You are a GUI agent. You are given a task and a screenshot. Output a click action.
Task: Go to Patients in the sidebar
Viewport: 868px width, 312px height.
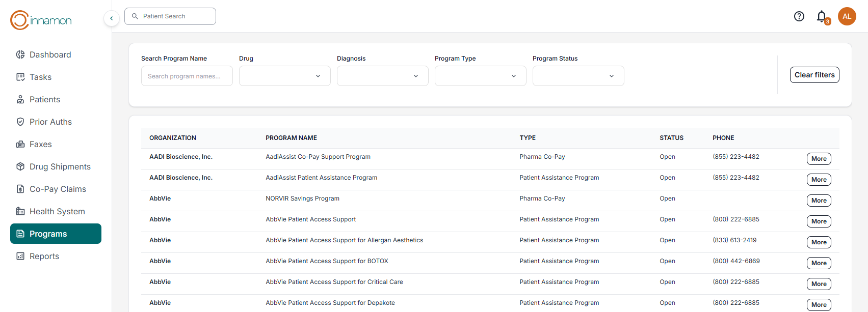(x=45, y=99)
